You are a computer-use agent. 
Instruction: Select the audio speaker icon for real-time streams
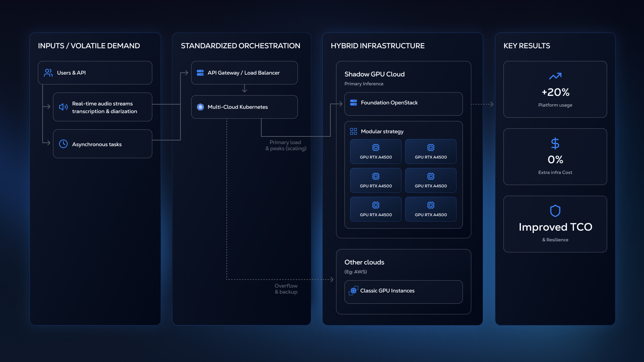coord(63,107)
